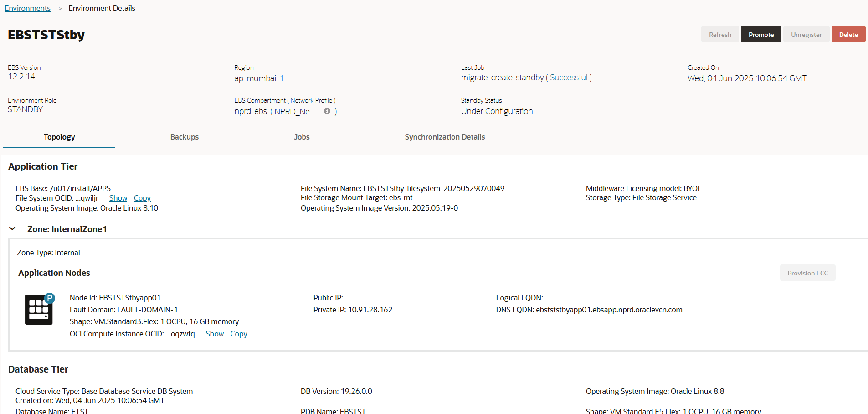Copy the File System OCID
The width and height of the screenshot is (868, 414).
[x=142, y=198]
